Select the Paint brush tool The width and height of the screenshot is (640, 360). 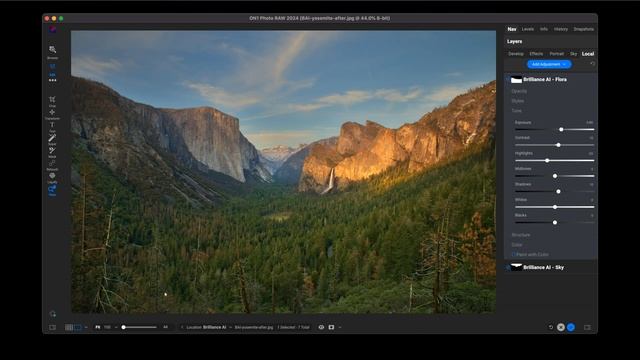[x=52, y=138]
